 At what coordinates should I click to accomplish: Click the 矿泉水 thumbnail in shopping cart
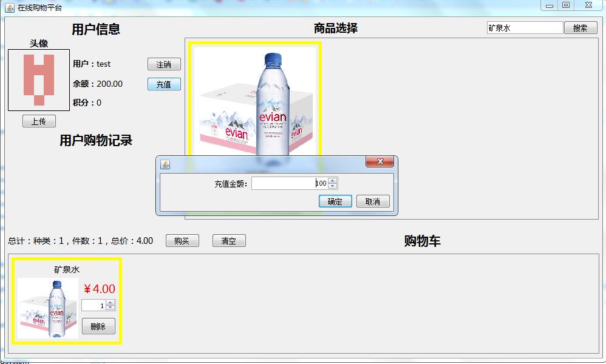[48, 308]
